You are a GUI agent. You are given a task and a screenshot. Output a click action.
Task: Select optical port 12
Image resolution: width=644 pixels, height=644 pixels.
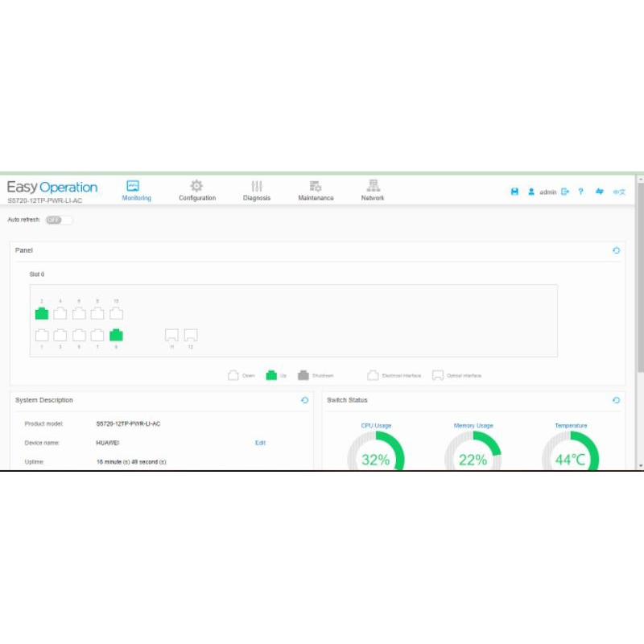(191, 335)
